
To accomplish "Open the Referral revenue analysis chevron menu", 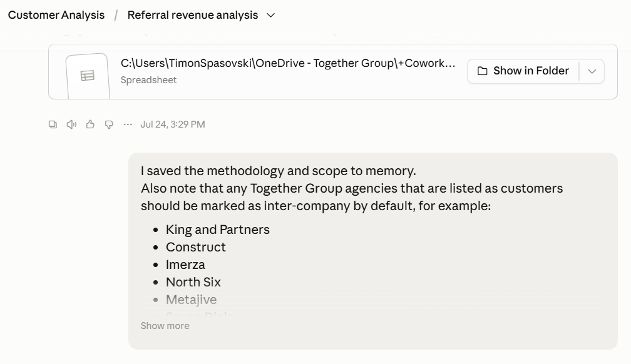I will coord(271,15).
